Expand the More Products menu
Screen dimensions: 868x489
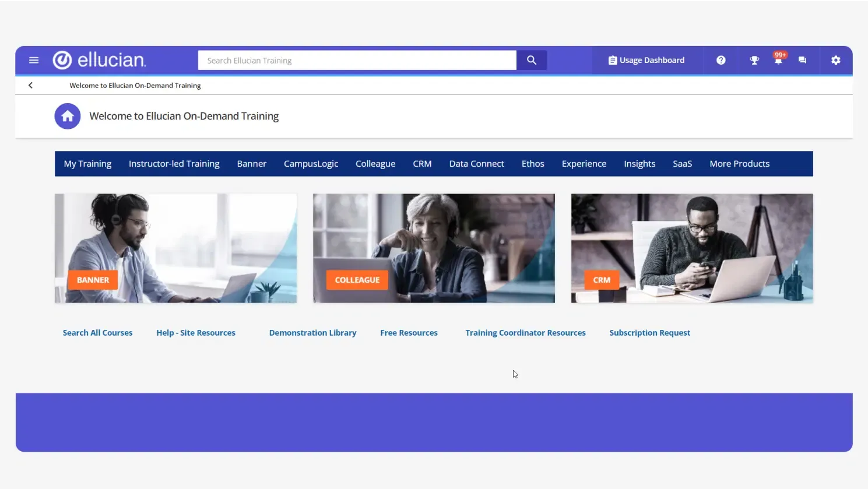(x=739, y=164)
